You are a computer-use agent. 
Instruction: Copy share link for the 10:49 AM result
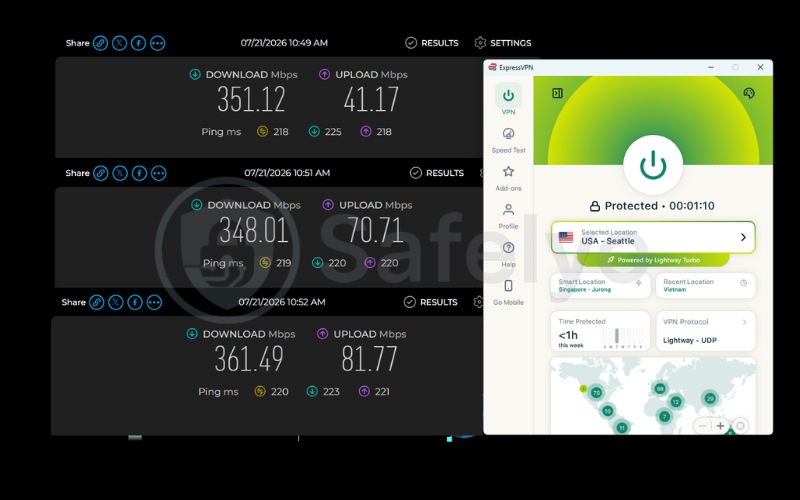(101, 43)
